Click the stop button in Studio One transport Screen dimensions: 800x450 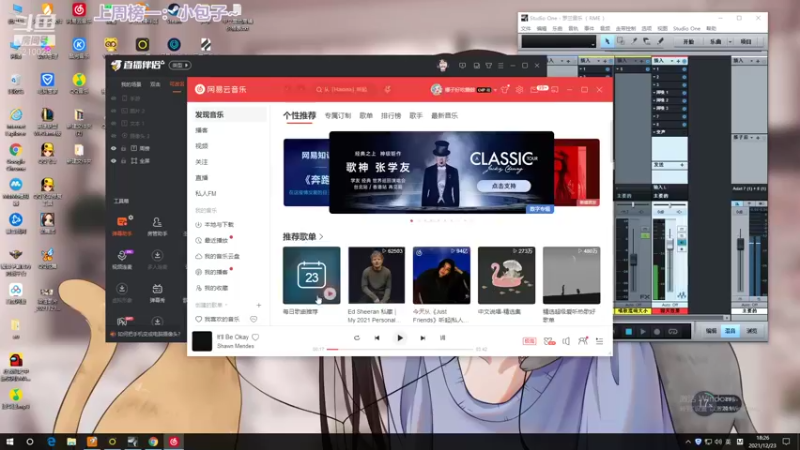point(629,332)
